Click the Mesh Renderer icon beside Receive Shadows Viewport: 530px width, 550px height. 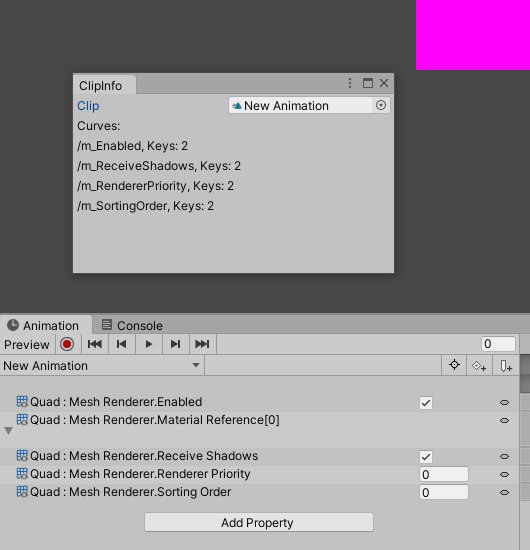coord(22,456)
